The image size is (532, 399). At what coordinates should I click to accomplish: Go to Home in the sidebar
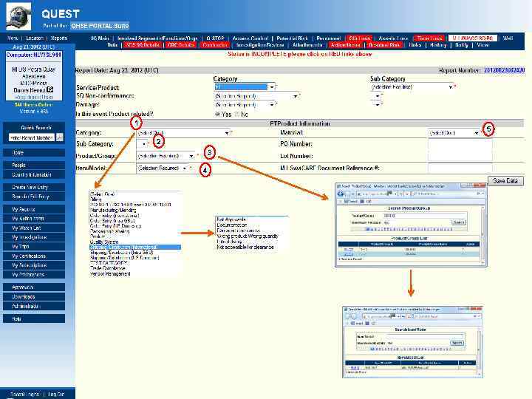[x=34, y=153]
